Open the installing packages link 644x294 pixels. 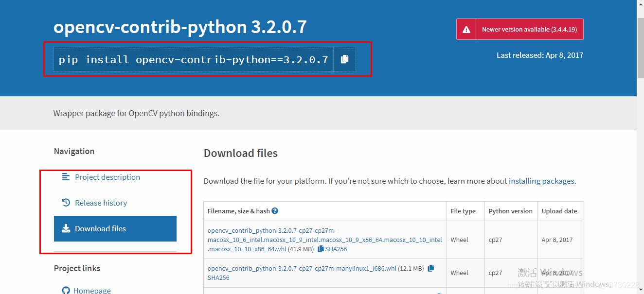click(541, 181)
